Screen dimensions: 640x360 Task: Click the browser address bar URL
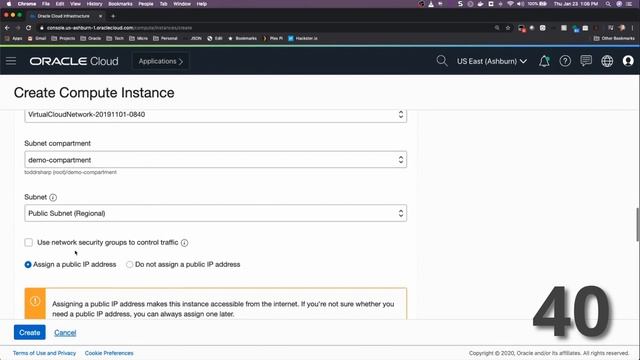pyautogui.click(x=119, y=28)
